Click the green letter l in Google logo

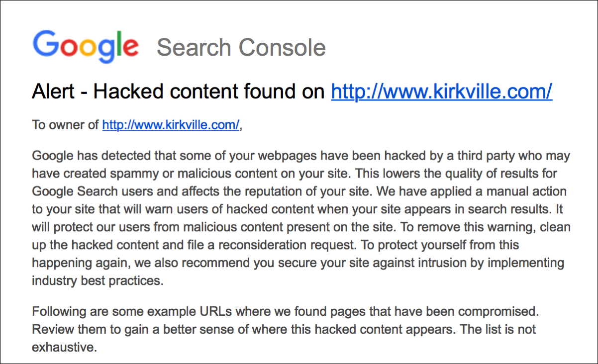[x=118, y=44]
